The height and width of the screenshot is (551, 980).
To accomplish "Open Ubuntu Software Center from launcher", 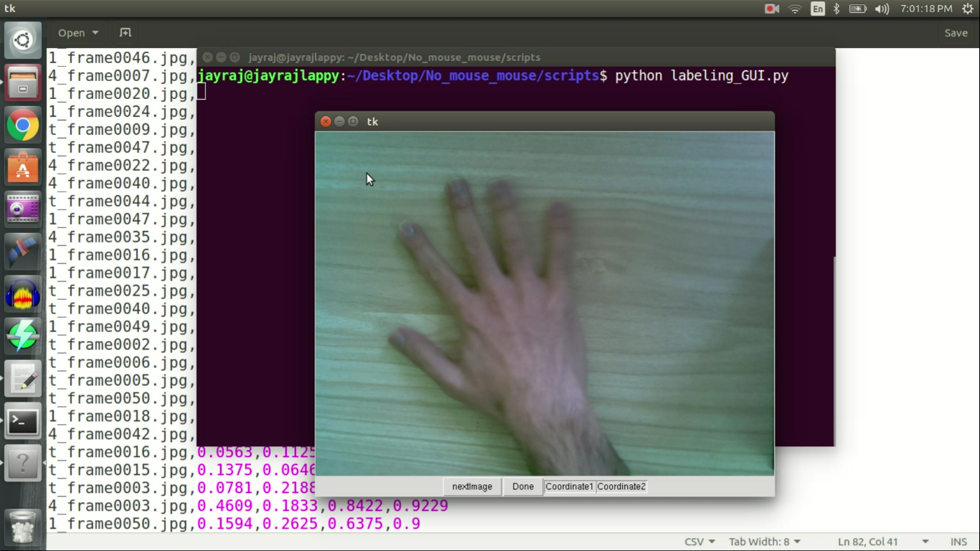I will click(23, 168).
